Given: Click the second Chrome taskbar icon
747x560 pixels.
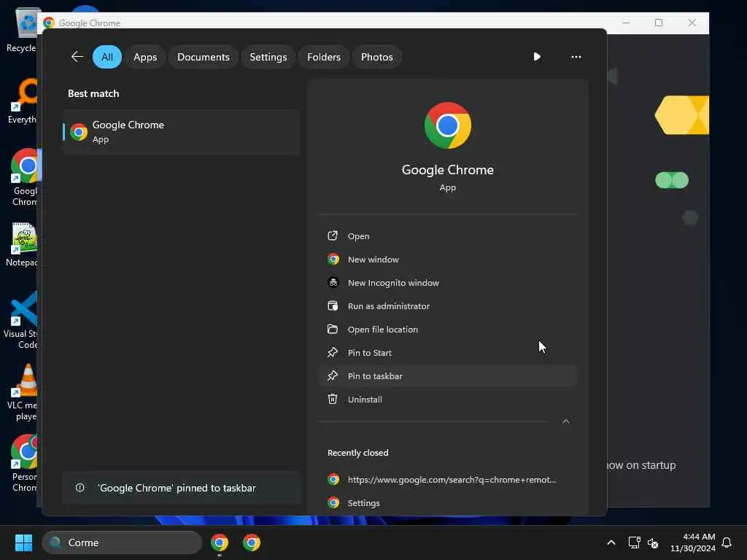Looking at the screenshot, I should tap(252, 542).
